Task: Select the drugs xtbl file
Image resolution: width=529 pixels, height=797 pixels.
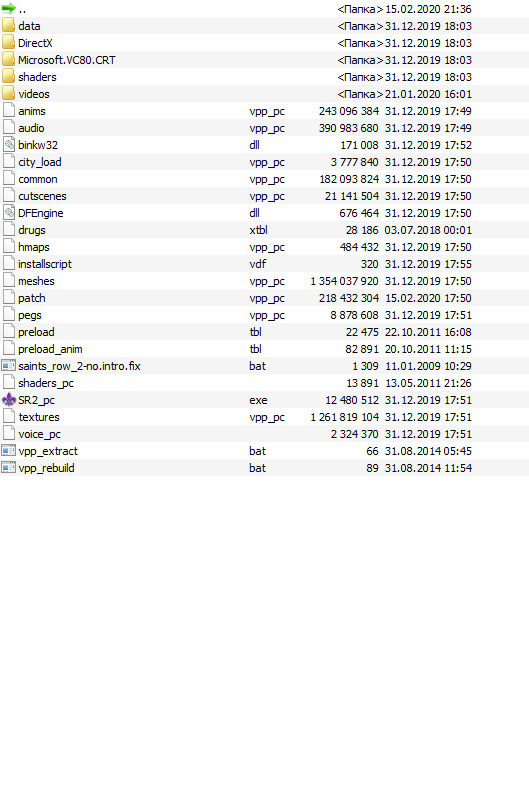Action: (264, 230)
